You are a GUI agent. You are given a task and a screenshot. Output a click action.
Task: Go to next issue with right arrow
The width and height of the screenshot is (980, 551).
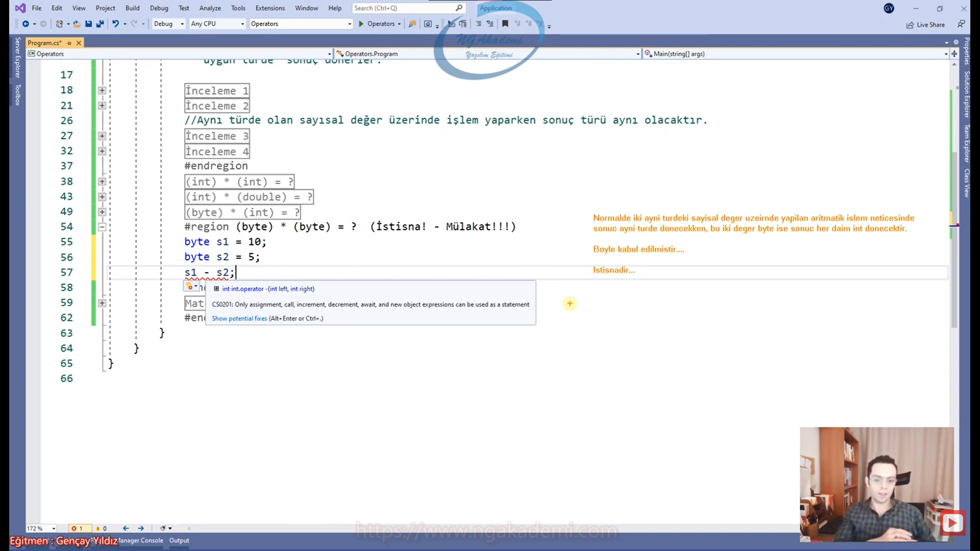[141, 529]
